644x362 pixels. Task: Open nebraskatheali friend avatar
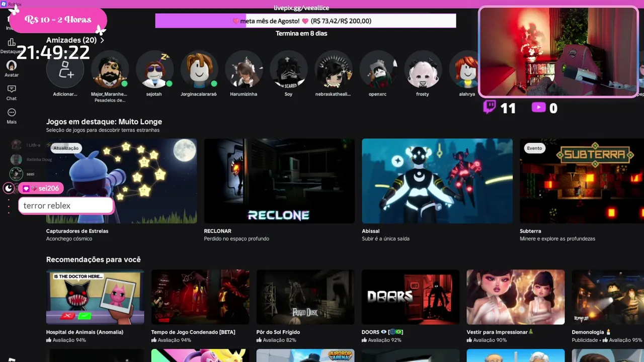(x=333, y=69)
